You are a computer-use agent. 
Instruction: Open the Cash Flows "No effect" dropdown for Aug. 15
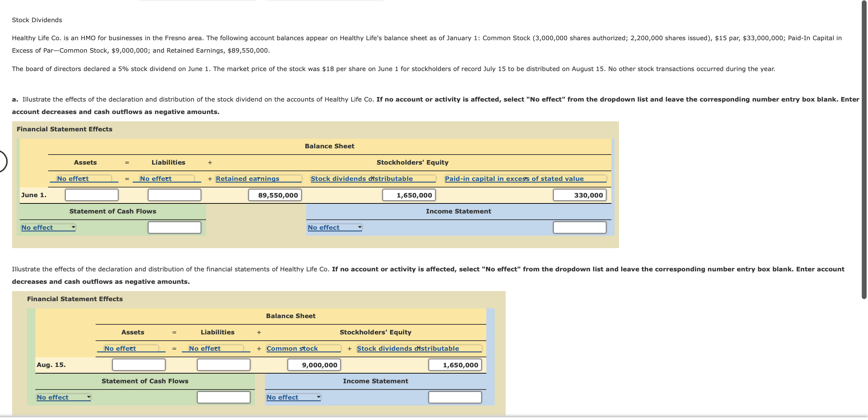pos(63,397)
